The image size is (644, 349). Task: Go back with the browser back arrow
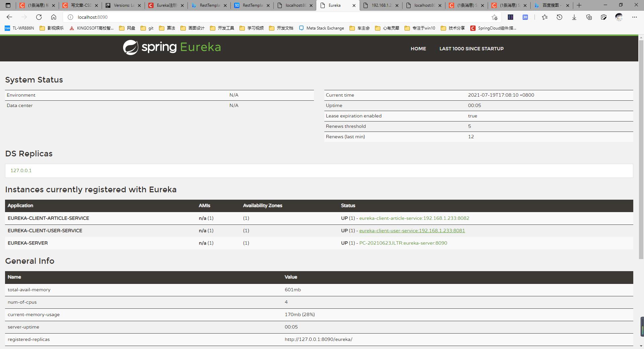pyautogui.click(x=9, y=17)
